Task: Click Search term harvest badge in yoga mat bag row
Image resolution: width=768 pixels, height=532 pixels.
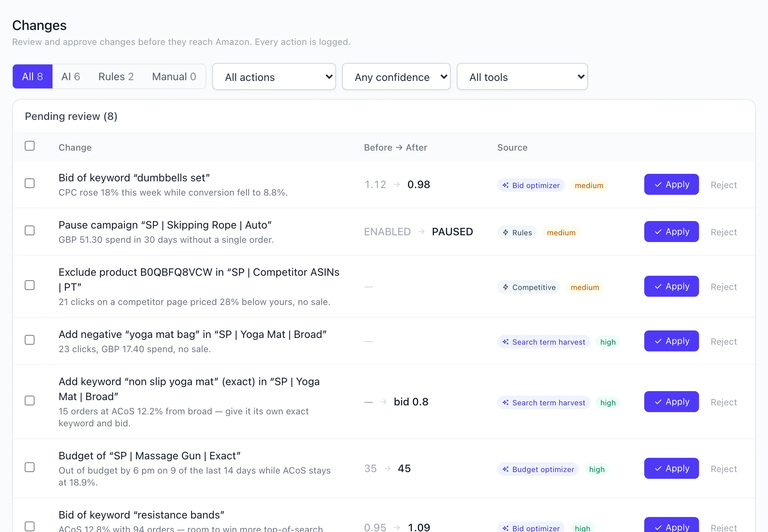Action: (x=544, y=342)
